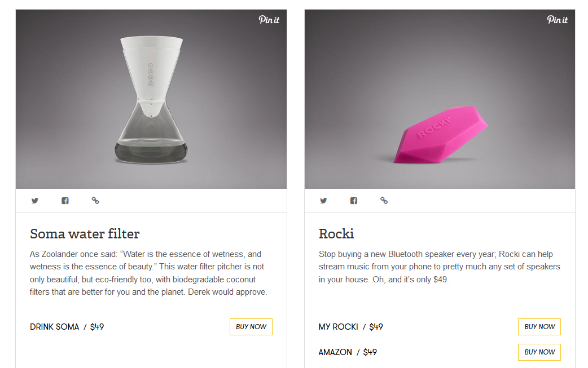Screen dimensions: 588x368
Task: Copy link icon for Soma water filter
Action: 95,201
